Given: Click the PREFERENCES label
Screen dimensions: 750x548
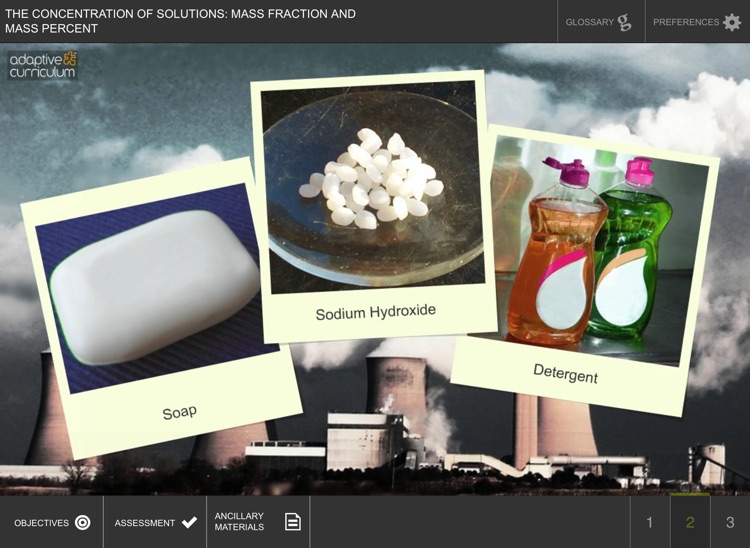Looking at the screenshot, I should coord(686,22).
